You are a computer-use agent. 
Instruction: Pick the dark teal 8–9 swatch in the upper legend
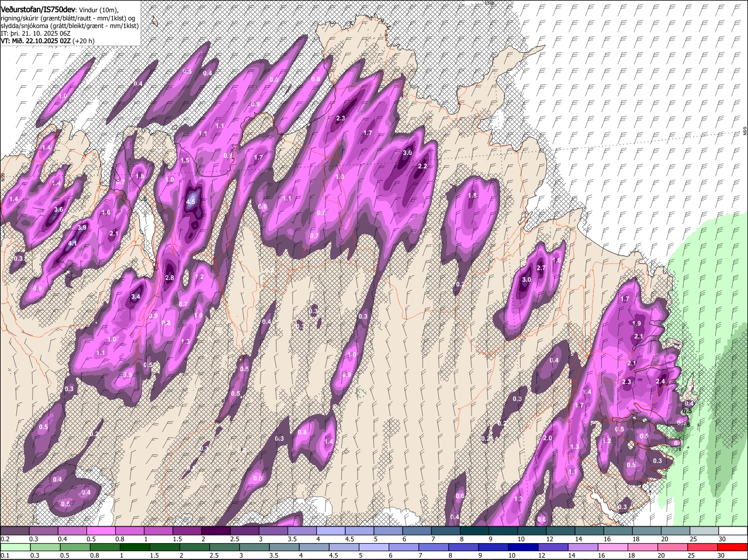[x=475, y=531]
